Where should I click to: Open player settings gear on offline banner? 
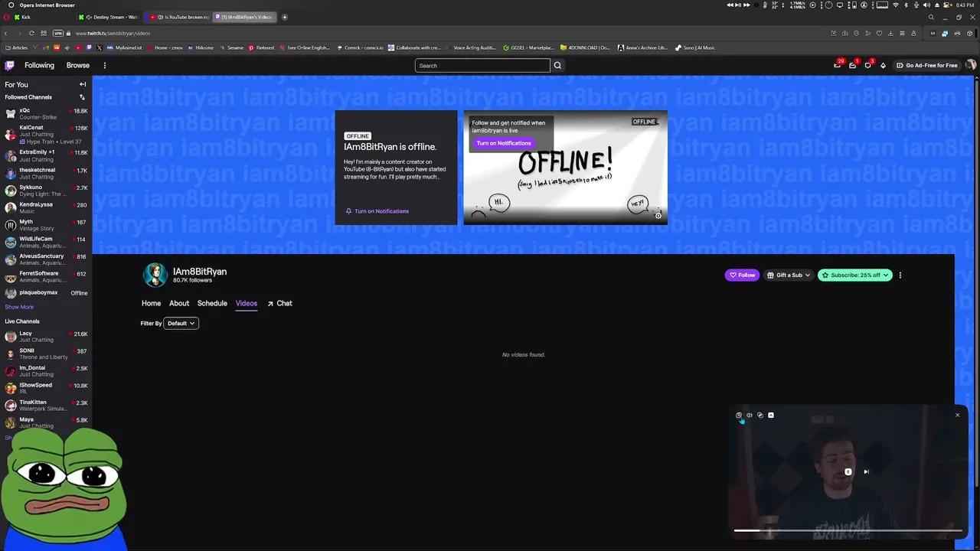coord(658,216)
